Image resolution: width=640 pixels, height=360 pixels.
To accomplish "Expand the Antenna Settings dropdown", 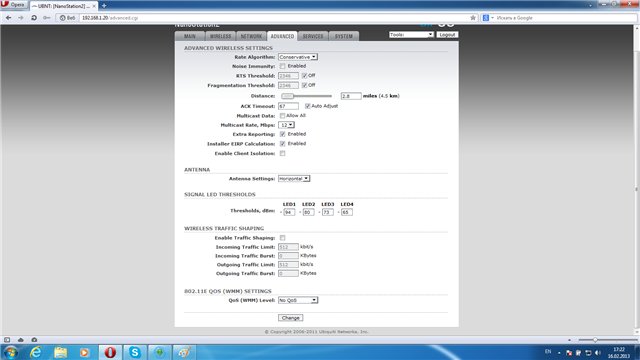I will point(294,179).
